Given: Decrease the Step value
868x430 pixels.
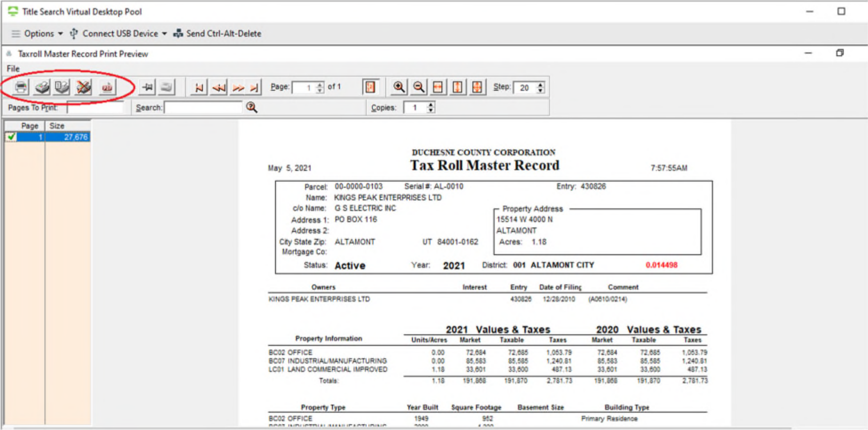Looking at the screenshot, I should pos(540,90).
